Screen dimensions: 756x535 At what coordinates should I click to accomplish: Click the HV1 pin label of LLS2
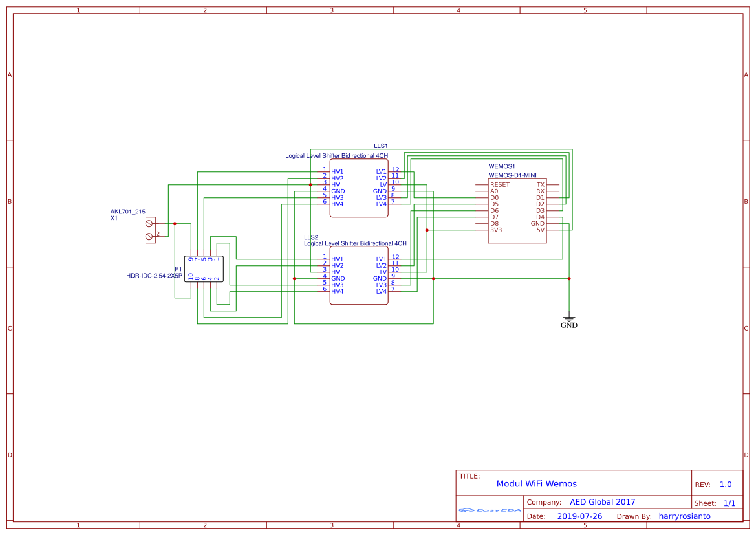(338, 259)
